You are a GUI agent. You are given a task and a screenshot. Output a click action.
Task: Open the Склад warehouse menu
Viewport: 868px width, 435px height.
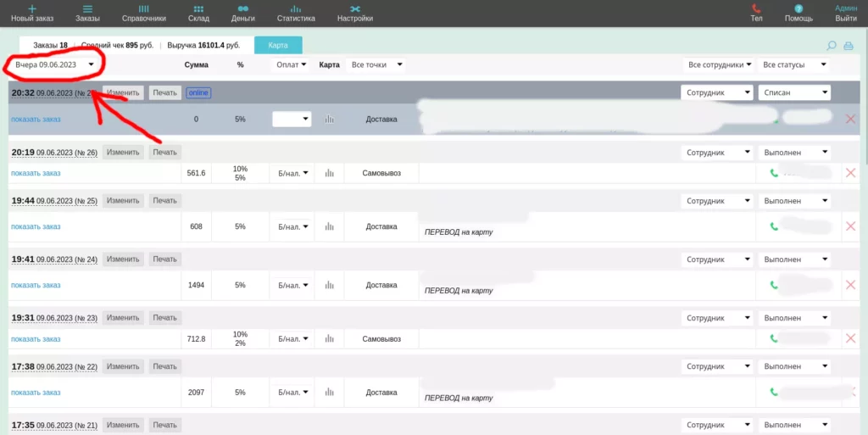tap(198, 14)
